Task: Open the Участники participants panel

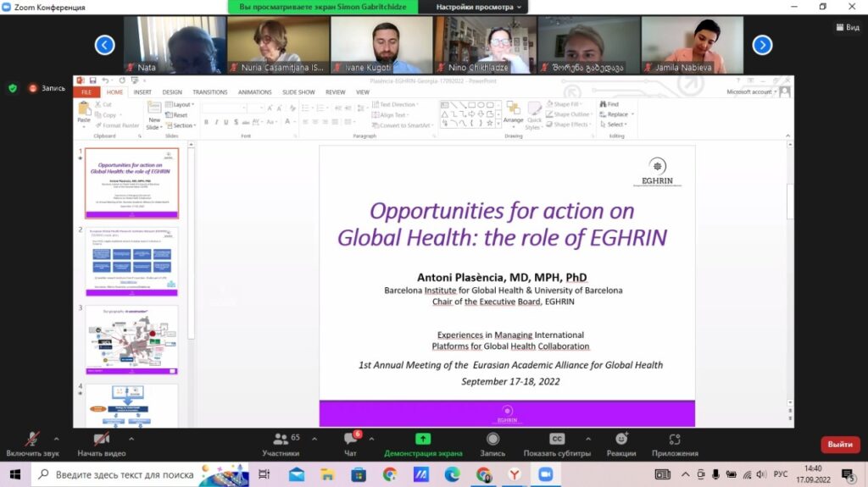Action: [x=281, y=445]
